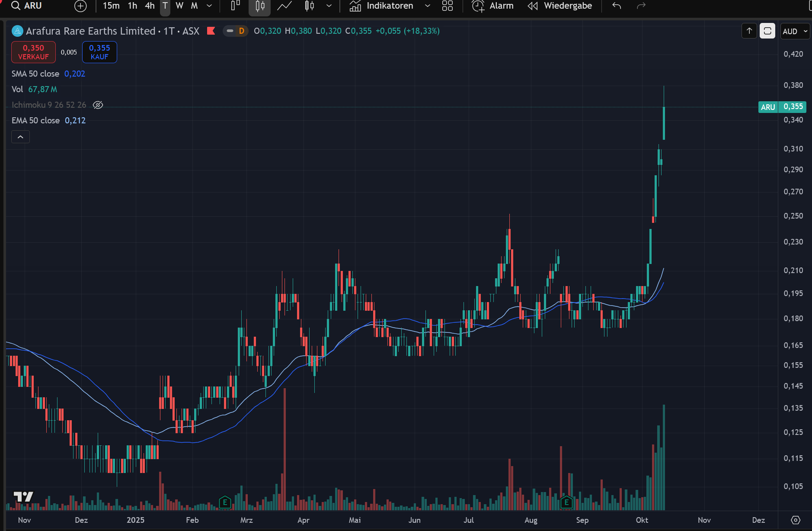
Task: Click the up-arrow button above price scale
Action: [749, 31]
